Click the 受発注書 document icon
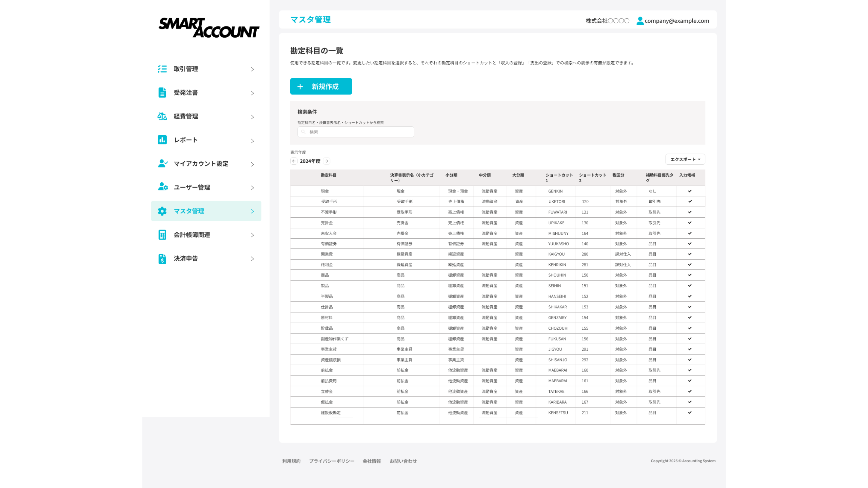Viewport: 868px width, 488px height. click(162, 93)
